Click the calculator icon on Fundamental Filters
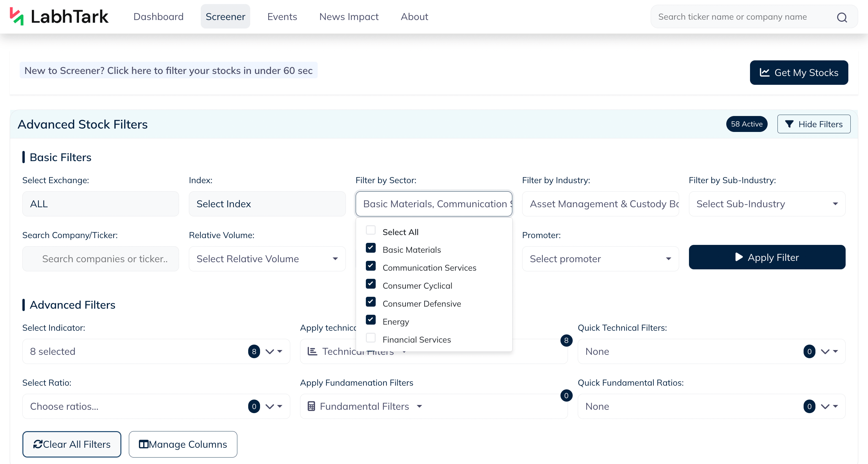The height and width of the screenshot is (464, 868). [x=311, y=406]
